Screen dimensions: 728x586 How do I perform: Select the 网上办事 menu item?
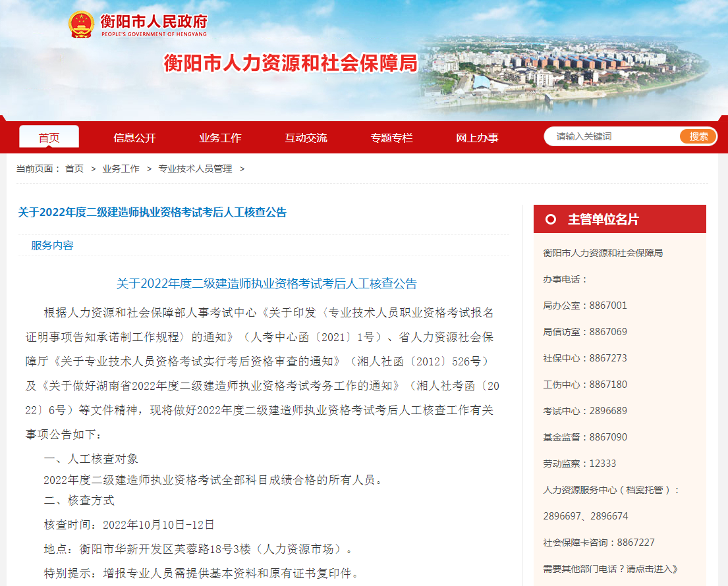pyautogui.click(x=477, y=138)
